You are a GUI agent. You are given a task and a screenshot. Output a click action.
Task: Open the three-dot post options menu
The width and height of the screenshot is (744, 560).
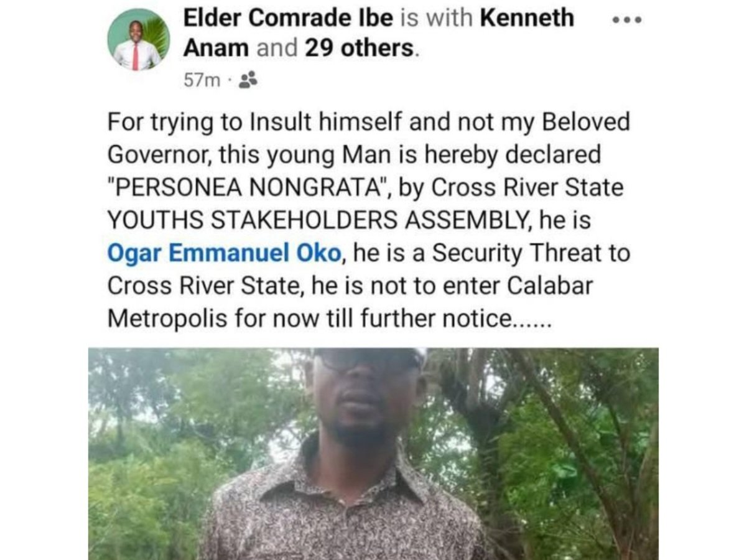627,20
